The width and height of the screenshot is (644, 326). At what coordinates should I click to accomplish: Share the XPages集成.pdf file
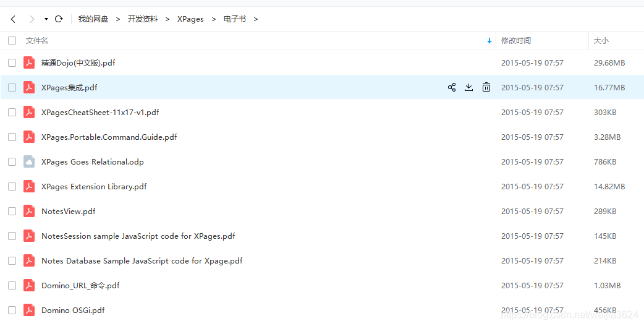452,87
